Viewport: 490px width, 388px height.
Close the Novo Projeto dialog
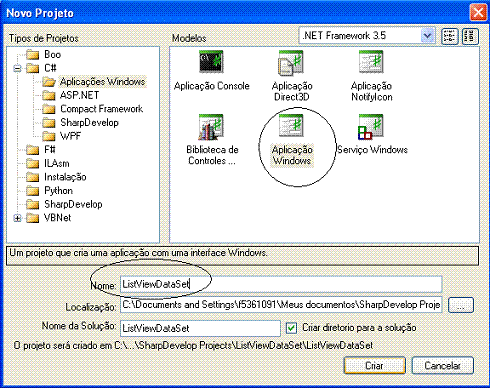(478, 13)
